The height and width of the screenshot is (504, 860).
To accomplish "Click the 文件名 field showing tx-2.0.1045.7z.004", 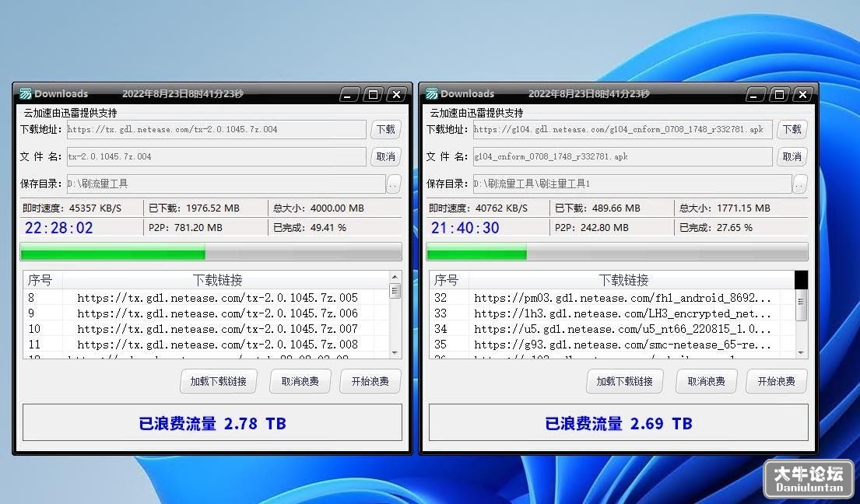I will [x=216, y=156].
